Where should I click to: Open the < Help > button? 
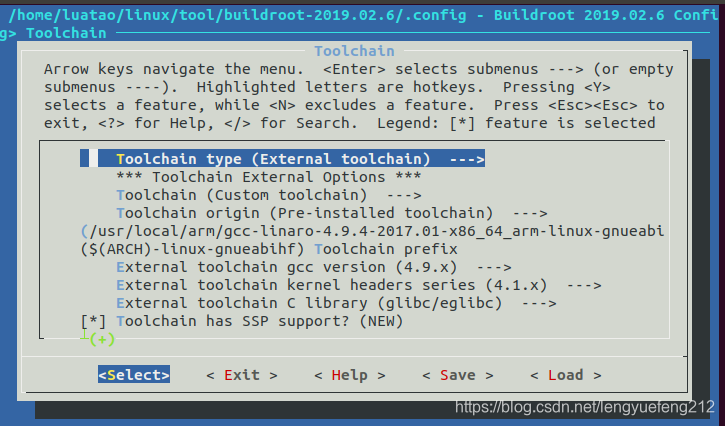[350, 375]
